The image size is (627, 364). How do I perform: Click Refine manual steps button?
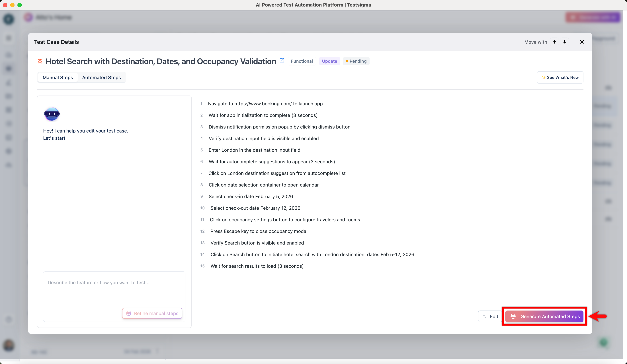pyautogui.click(x=152, y=313)
